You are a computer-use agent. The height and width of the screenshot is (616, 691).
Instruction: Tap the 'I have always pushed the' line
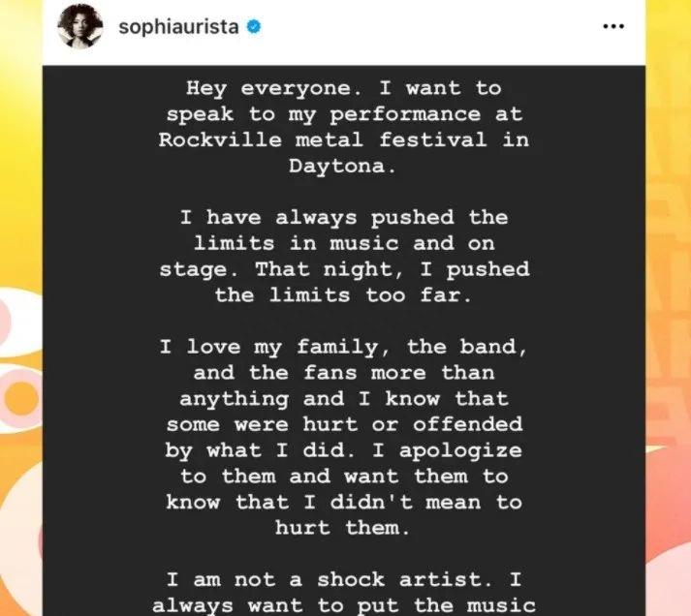(x=344, y=218)
